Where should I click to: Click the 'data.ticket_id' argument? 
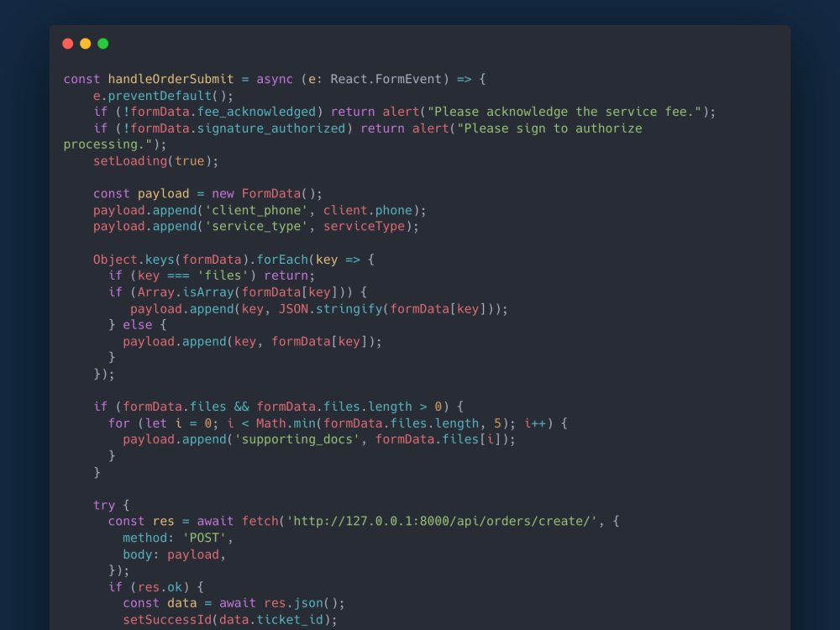tap(271, 621)
